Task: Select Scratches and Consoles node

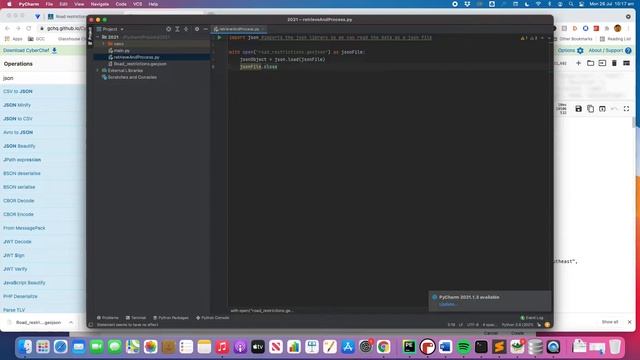Action: point(129,77)
